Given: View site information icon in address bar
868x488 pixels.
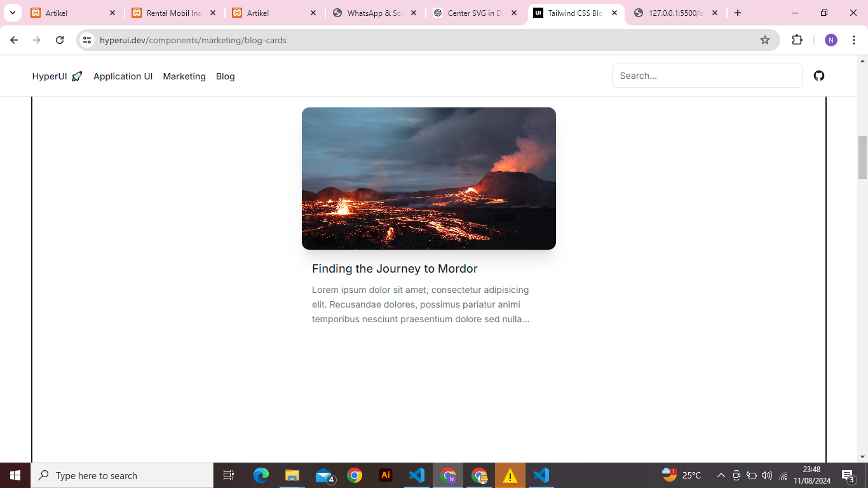Looking at the screenshot, I should (x=88, y=40).
